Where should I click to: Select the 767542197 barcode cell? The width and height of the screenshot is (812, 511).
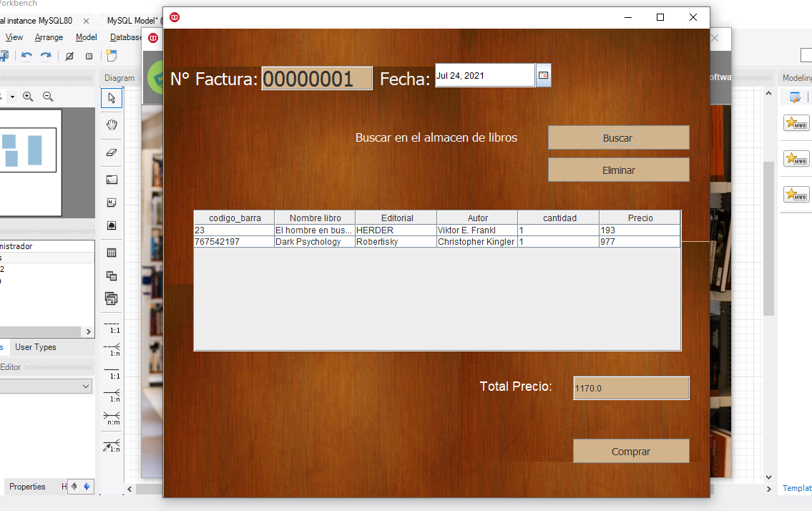tap(235, 241)
